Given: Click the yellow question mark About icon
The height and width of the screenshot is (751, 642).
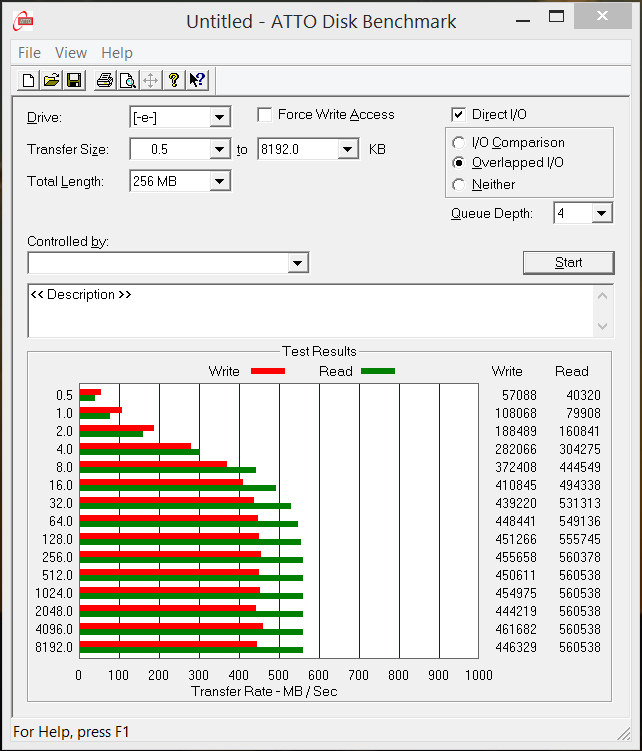Looking at the screenshot, I should tap(174, 81).
